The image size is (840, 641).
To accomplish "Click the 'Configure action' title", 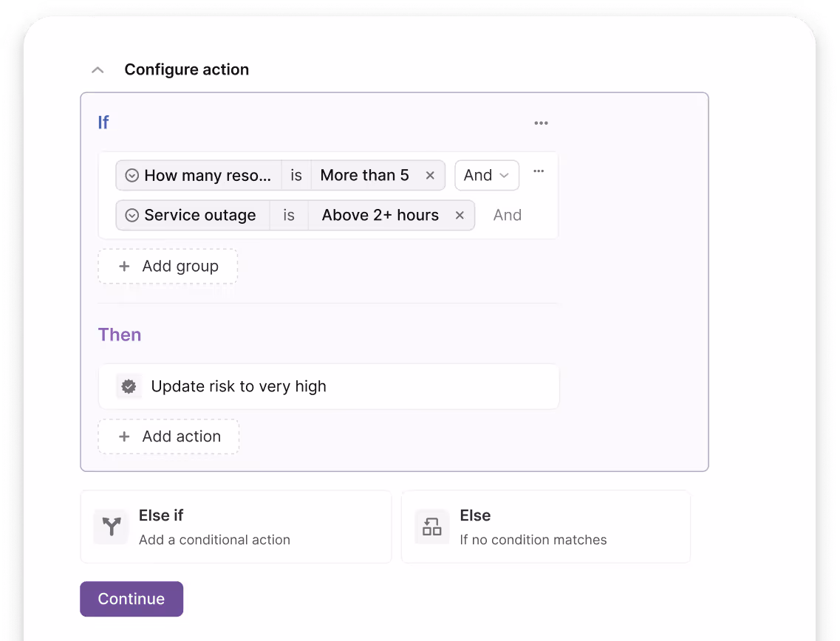I will coord(186,69).
